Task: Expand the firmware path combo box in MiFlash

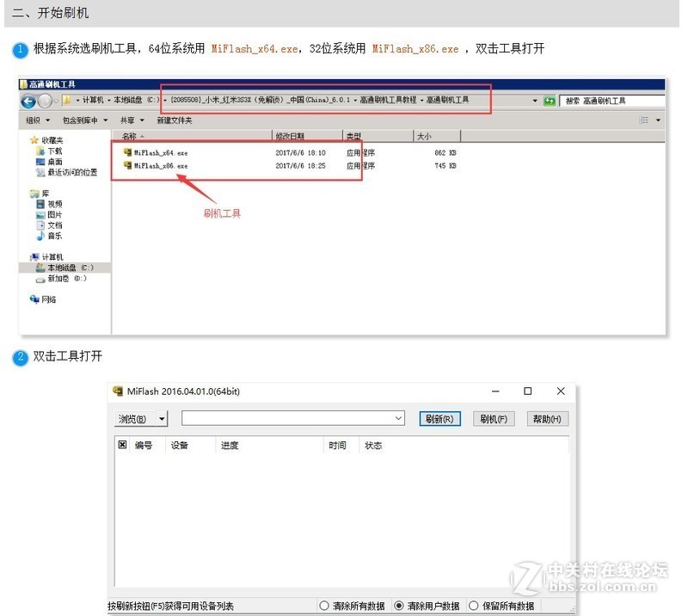Action: (398, 418)
